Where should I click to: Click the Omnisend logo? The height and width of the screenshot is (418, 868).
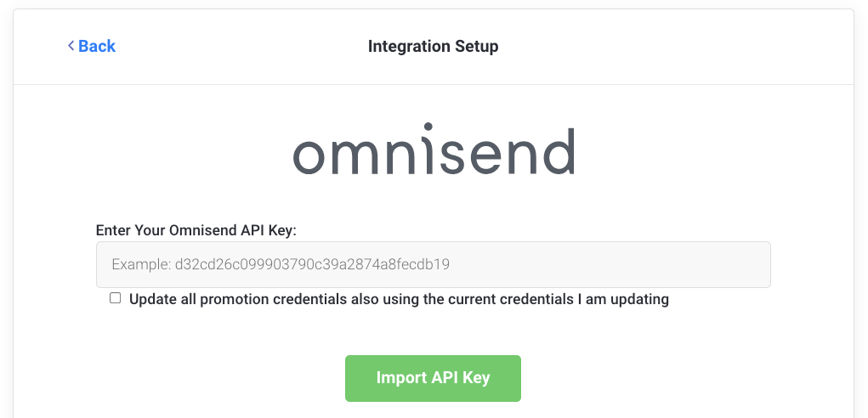coord(434,152)
